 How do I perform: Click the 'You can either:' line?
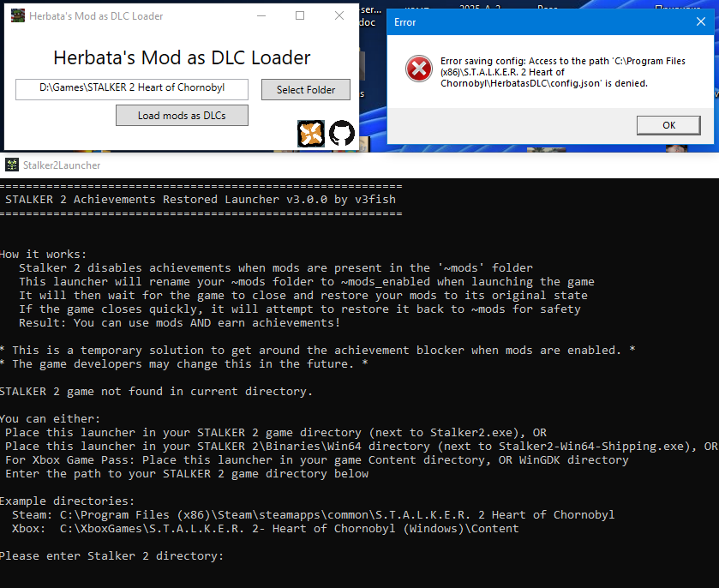pyautogui.click(x=50, y=419)
